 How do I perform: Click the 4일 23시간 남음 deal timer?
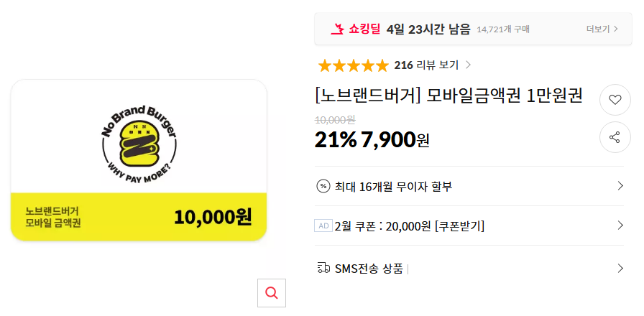pyautogui.click(x=428, y=29)
